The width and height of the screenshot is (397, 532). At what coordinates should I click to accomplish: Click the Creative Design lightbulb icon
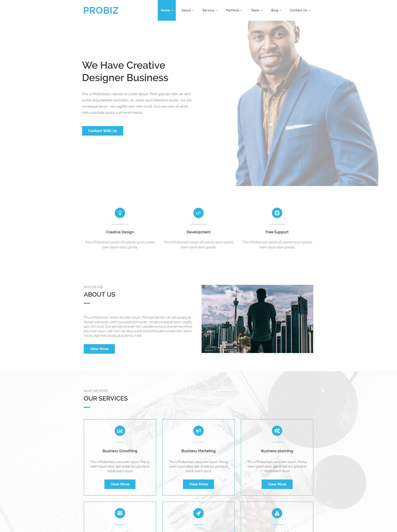pyautogui.click(x=120, y=213)
